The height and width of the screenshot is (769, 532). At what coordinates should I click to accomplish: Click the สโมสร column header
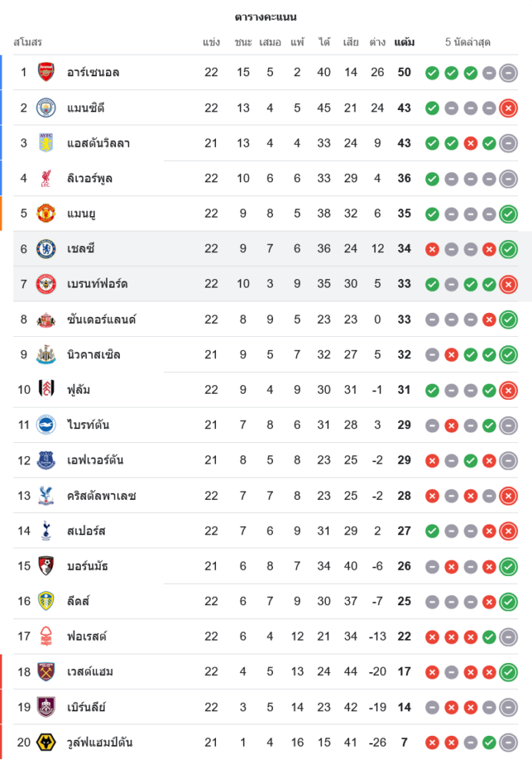[x=28, y=42]
